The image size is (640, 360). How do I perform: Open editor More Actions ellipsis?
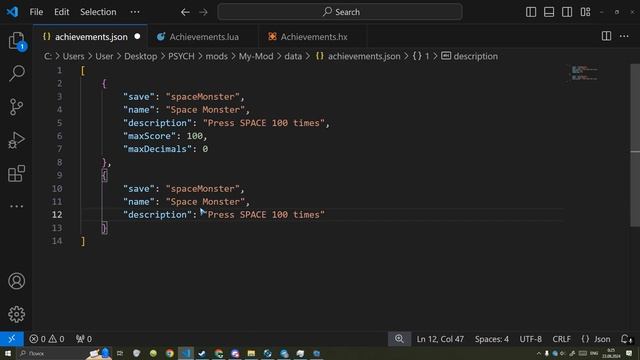click(624, 36)
